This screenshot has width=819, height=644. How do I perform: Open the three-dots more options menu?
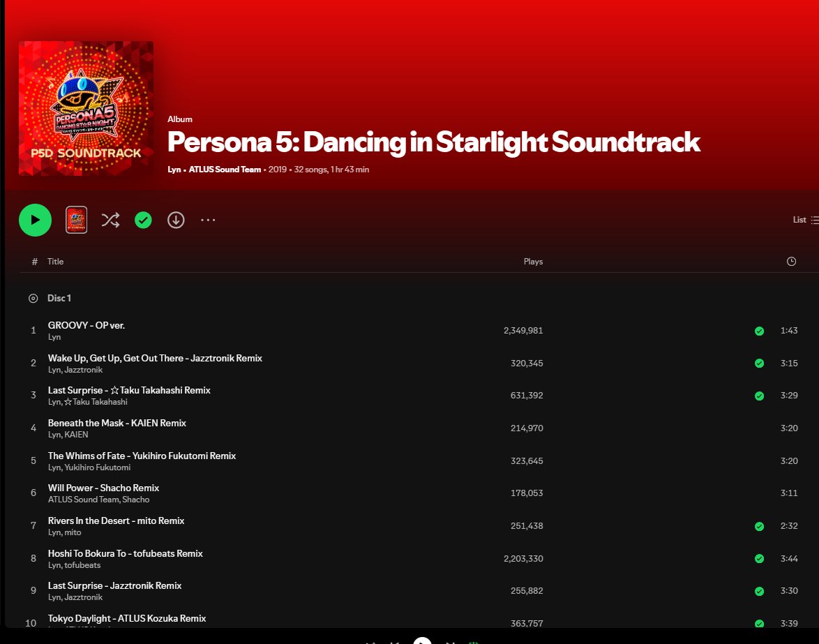[x=208, y=220]
